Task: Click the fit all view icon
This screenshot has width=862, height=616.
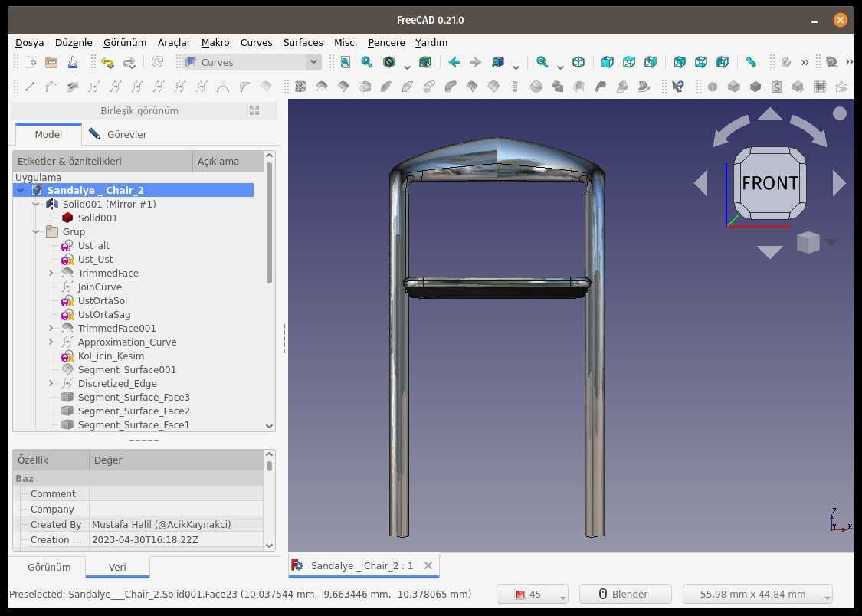Action: (346, 62)
